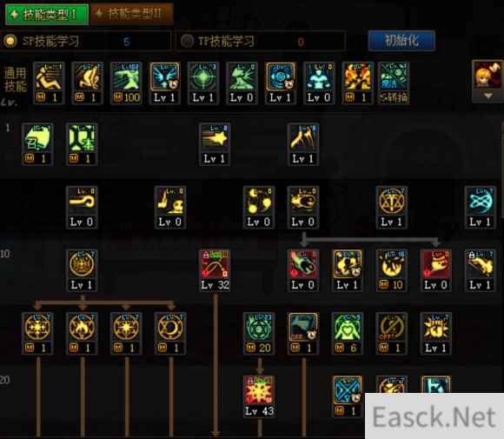
Task: Select the crescent moon magic circle skill
Action: click(x=170, y=333)
